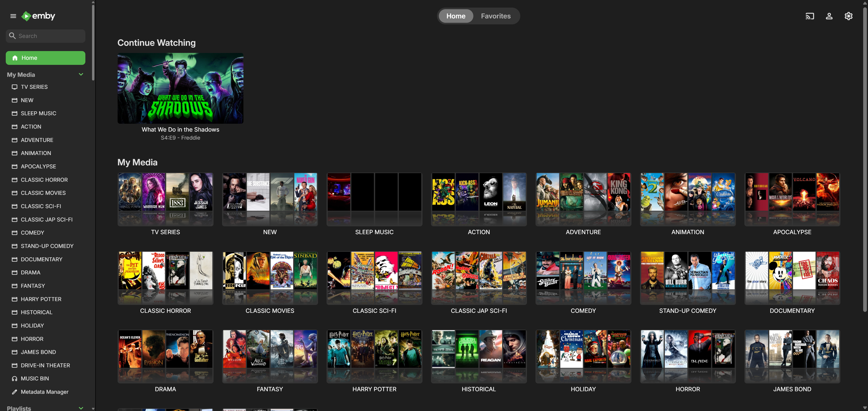Switch to the Favorites tab
This screenshot has width=868, height=411.
[x=495, y=16]
